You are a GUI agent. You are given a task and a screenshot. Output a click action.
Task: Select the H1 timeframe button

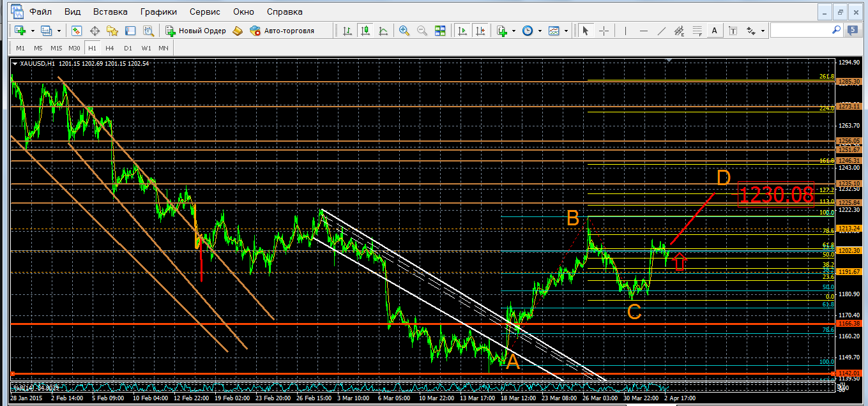click(x=92, y=49)
